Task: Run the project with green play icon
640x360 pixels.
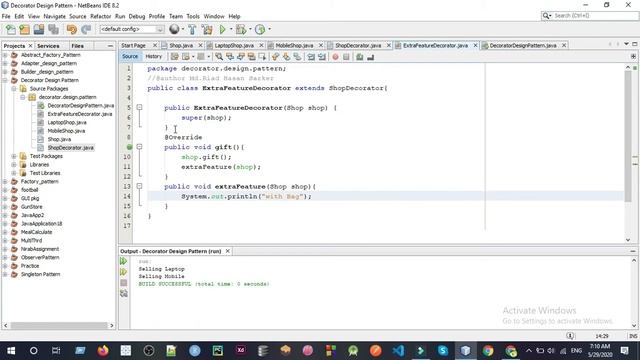Action: pyautogui.click(x=222, y=29)
